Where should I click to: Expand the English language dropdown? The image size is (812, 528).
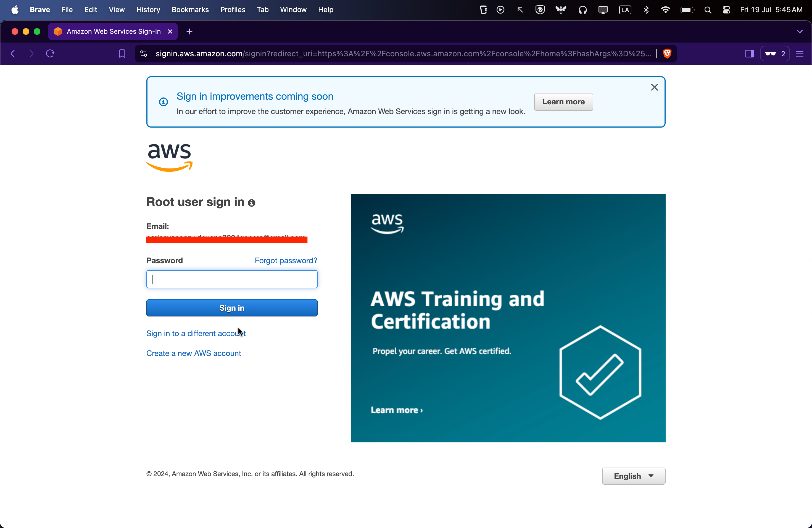[633, 476]
